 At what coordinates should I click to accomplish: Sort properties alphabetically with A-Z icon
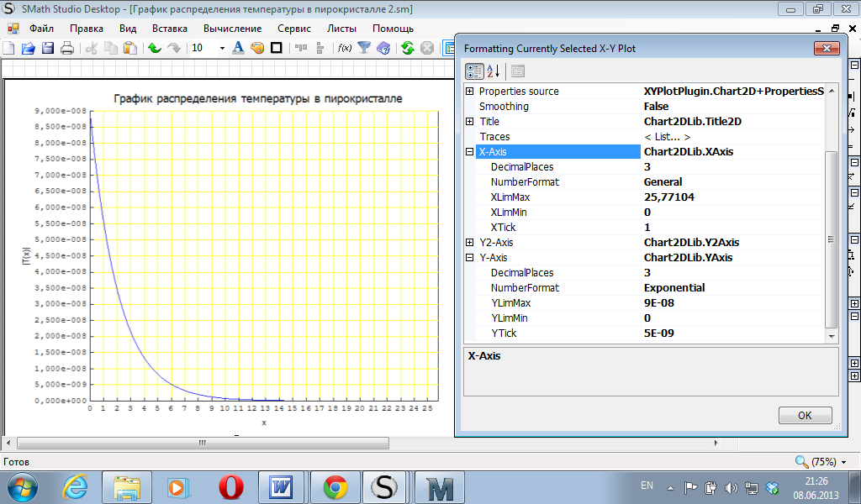pos(494,71)
